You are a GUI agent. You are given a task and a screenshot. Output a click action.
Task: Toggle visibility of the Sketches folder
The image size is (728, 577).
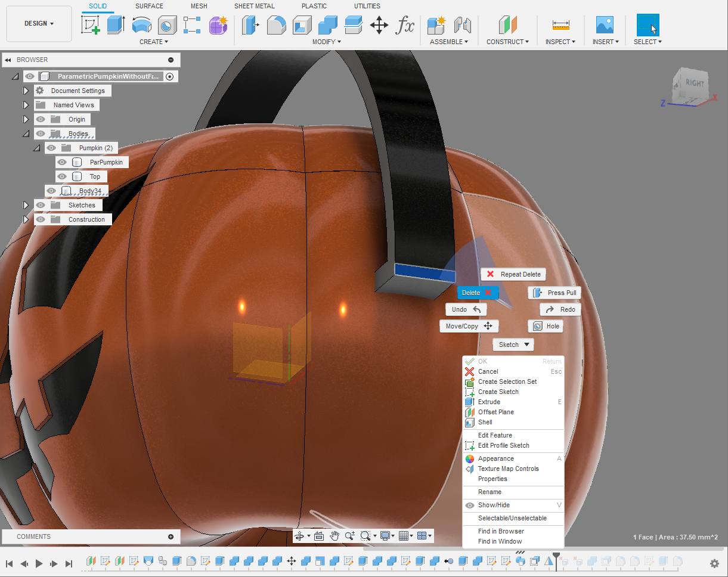(x=41, y=205)
